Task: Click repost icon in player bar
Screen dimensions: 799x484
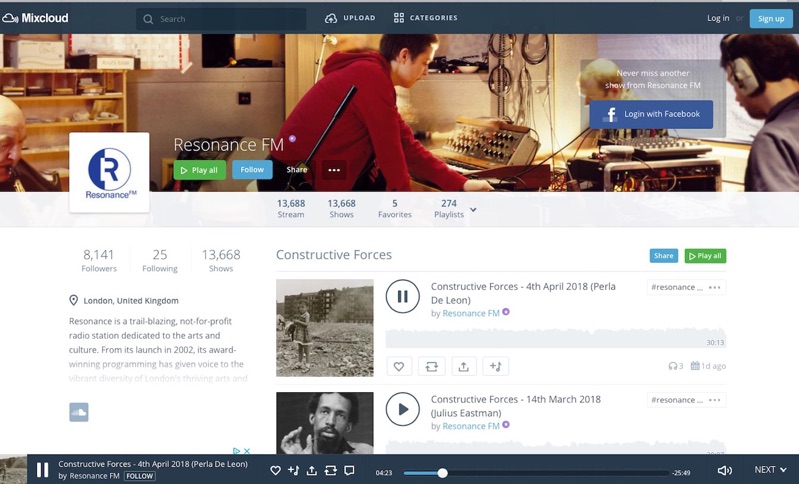Action: tap(330, 470)
